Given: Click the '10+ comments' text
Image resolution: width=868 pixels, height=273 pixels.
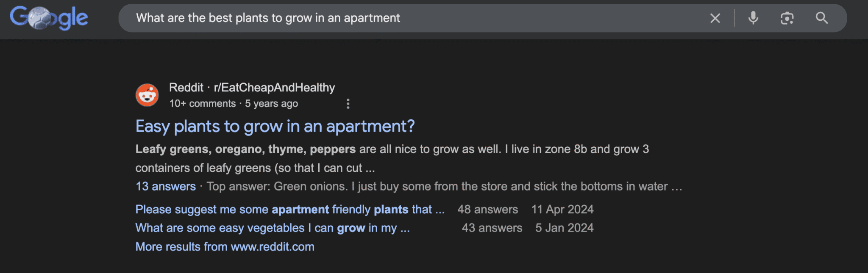Looking at the screenshot, I should 202,103.
